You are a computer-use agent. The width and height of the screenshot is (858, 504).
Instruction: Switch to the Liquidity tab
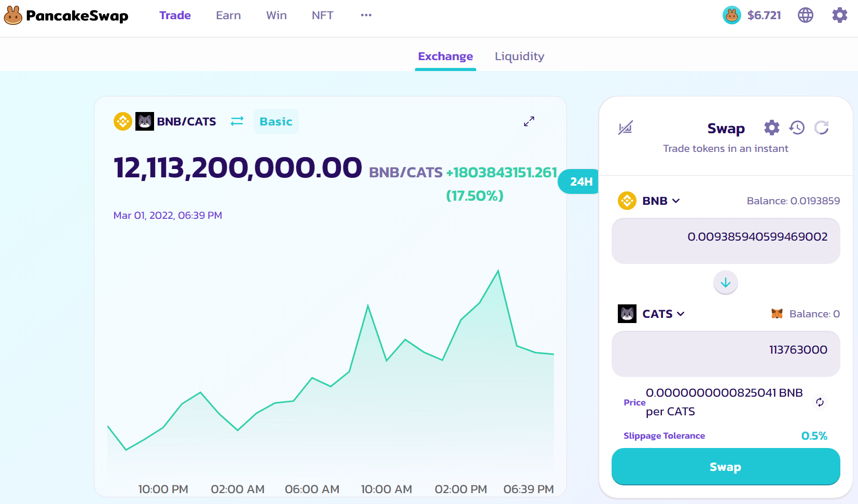coord(519,56)
